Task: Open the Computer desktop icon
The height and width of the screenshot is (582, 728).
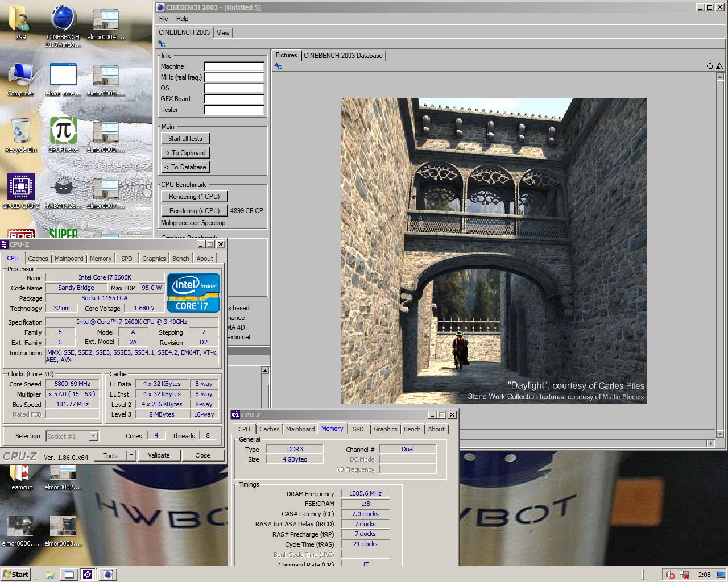Action: pos(20,80)
